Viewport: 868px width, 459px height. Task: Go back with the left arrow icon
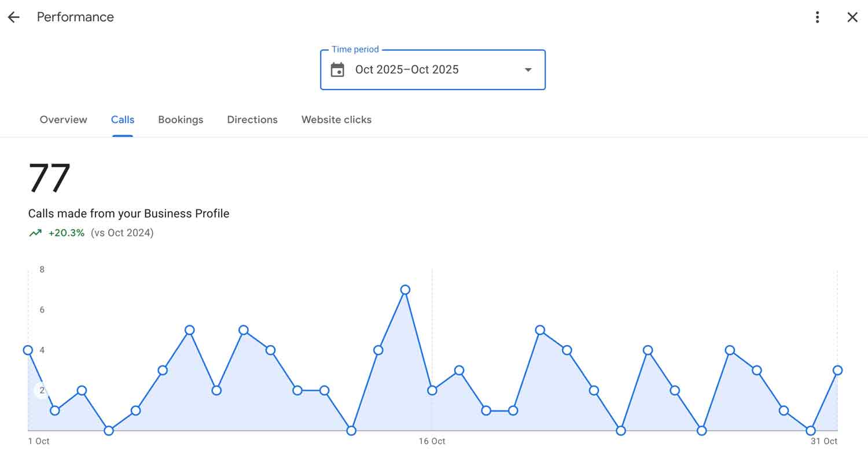[13, 17]
